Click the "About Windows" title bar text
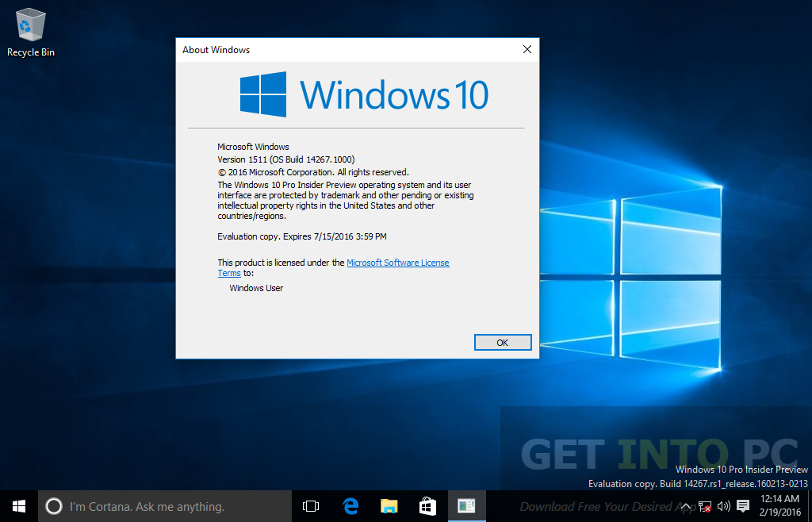The width and height of the screenshot is (812, 522). coord(216,50)
